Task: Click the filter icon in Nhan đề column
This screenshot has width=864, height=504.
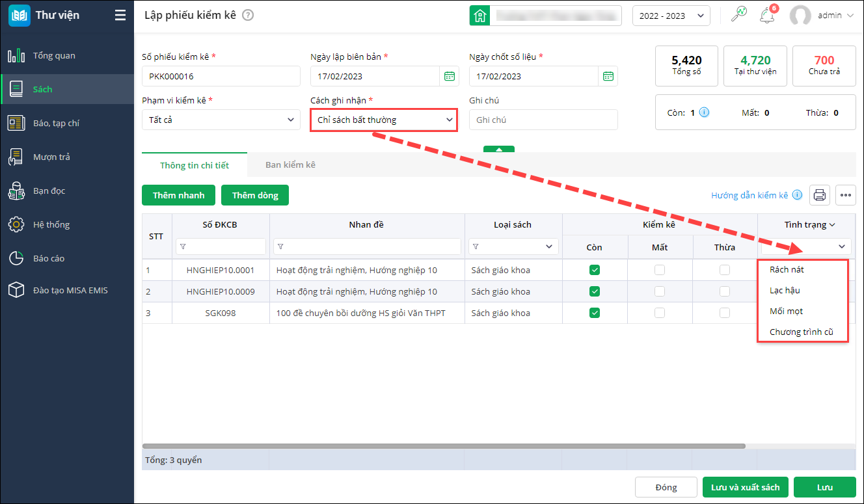Action: tap(280, 246)
